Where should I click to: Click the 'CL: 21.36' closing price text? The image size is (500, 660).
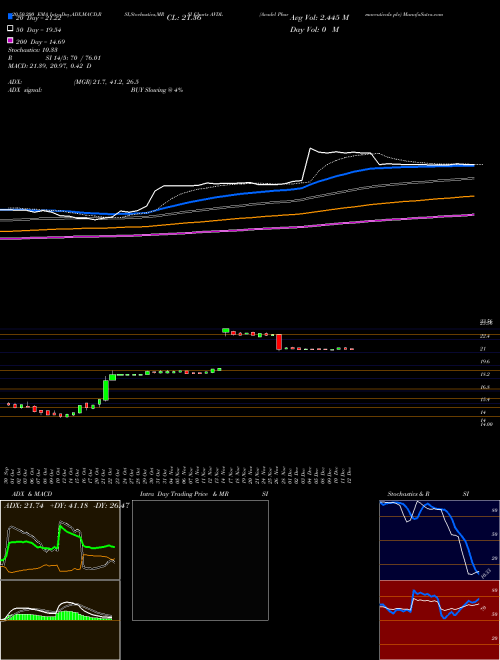[184, 18]
